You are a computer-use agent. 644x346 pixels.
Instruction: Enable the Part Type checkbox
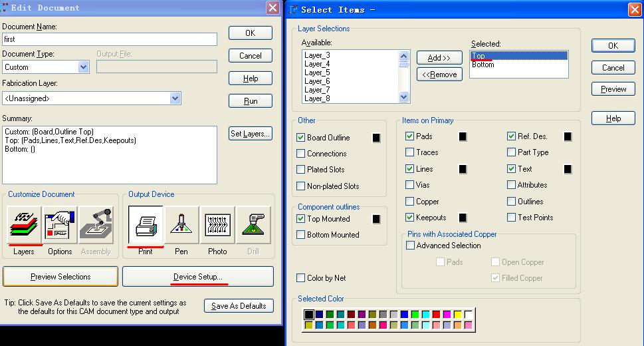pyautogui.click(x=511, y=152)
